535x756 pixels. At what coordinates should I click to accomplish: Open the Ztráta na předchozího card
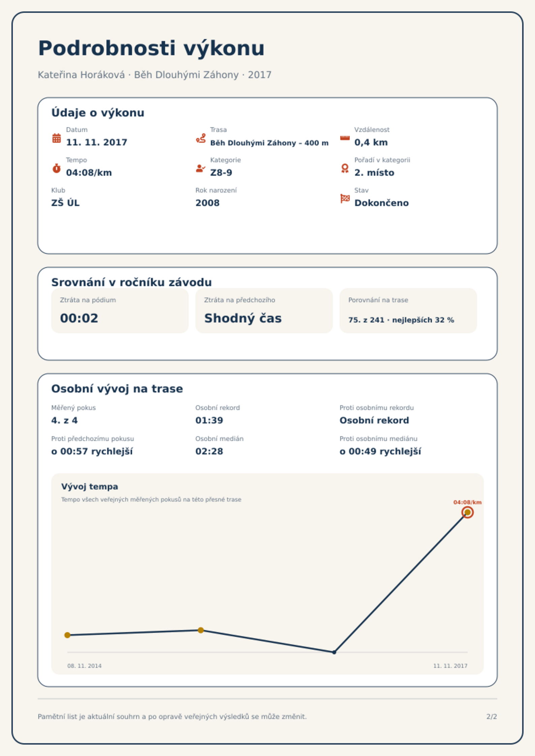pyautogui.click(x=264, y=311)
